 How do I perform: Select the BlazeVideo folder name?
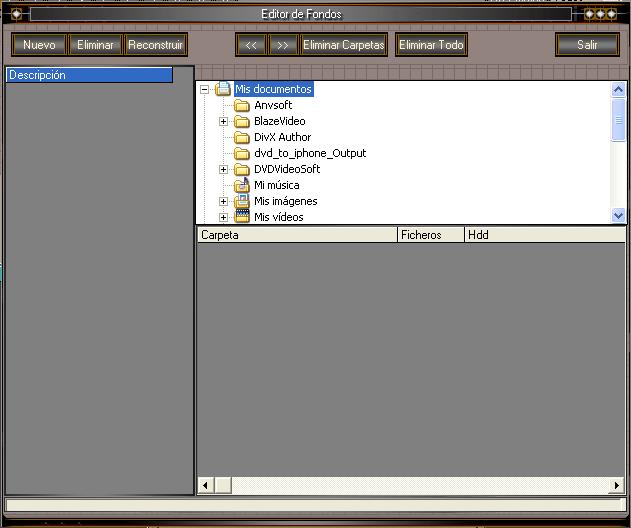click(x=280, y=121)
